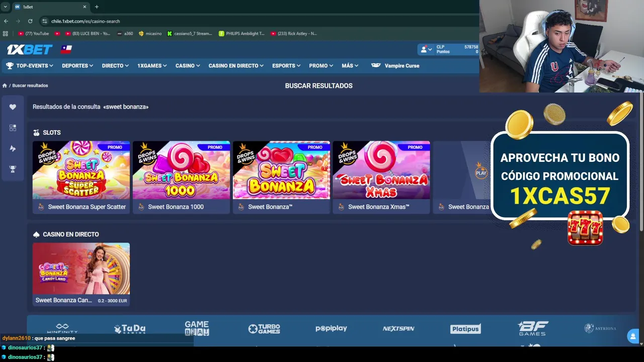Click the page vertical scrollbar
Viewport: 644px width, 362px height.
tap(641, 162)
